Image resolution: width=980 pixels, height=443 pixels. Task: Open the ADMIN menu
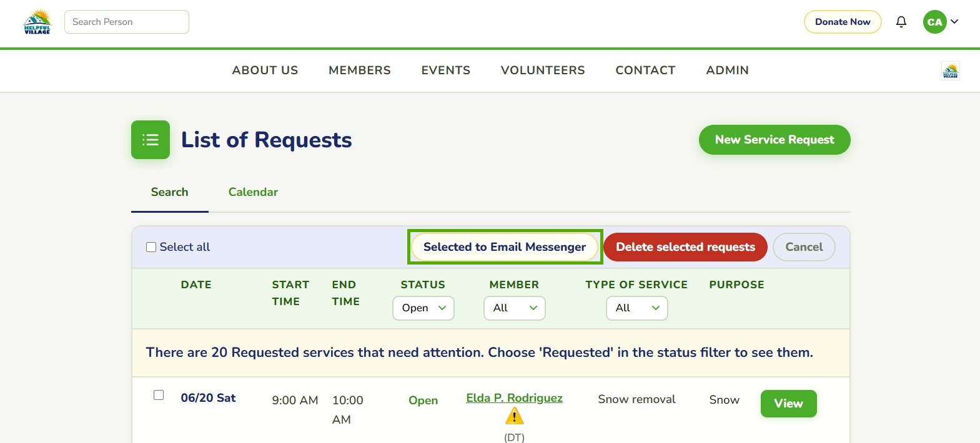(727, 71)
